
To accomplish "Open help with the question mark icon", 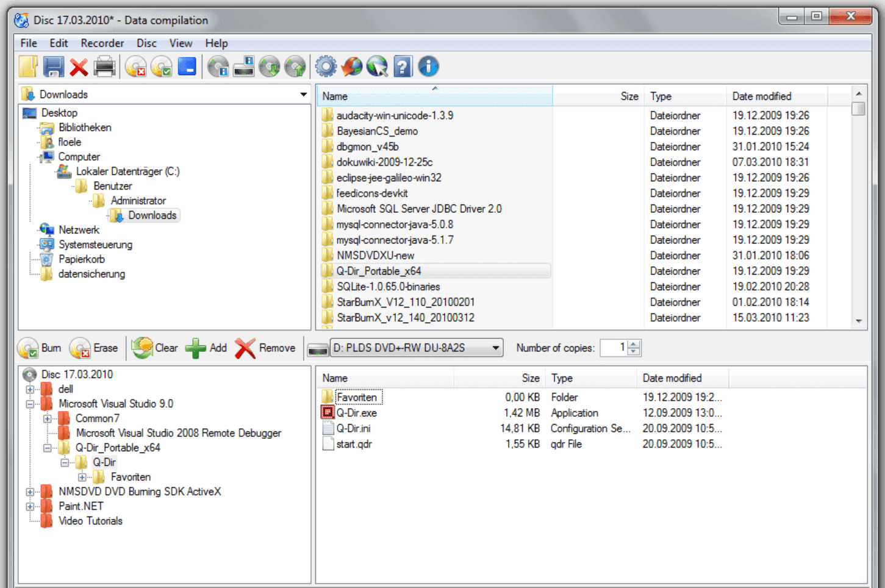I will (x=403, y=66).
